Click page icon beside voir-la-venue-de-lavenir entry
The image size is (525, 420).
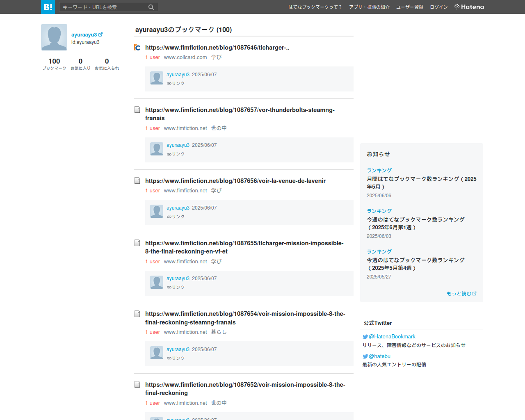point(137,181)
